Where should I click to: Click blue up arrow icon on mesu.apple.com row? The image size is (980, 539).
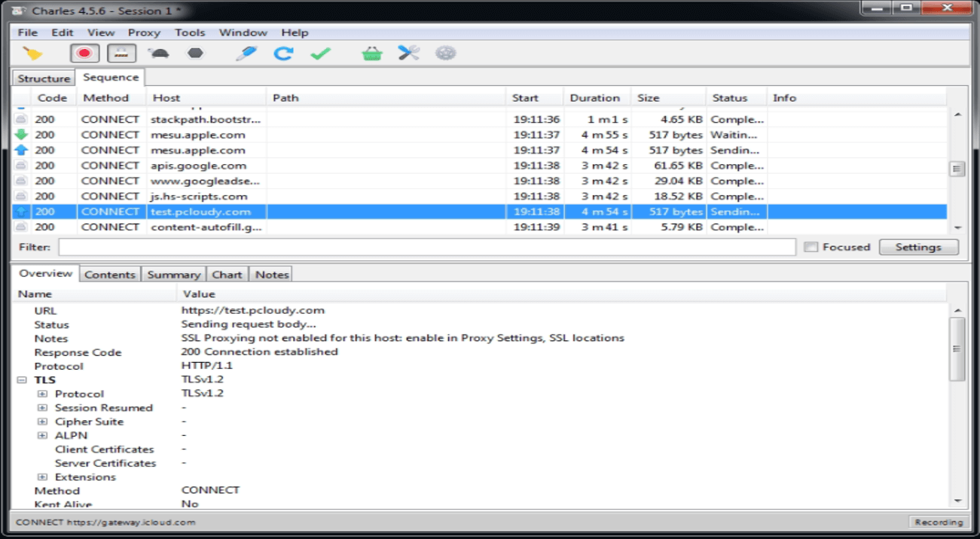(21, 150)
